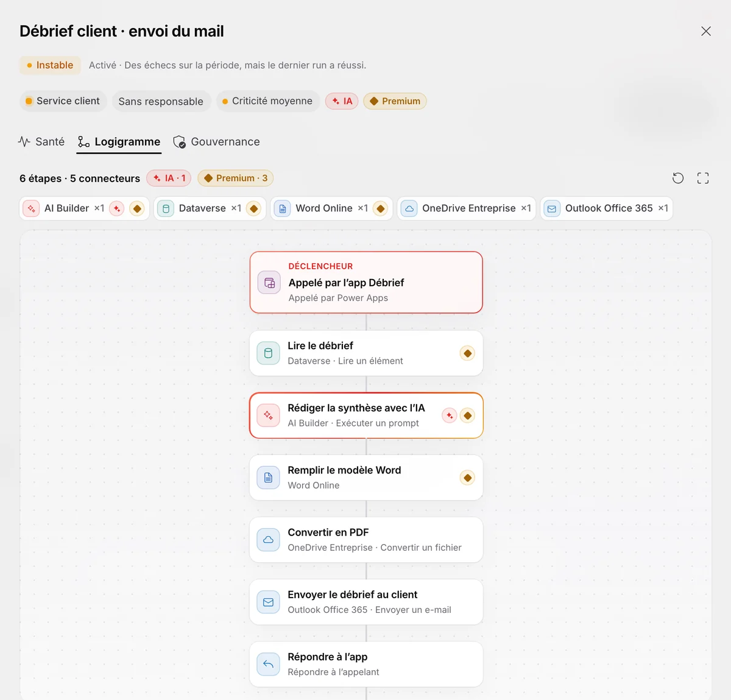Click AI Builder chip's connector icon
The width and height of the screenshot is (731, 700).
pyautogui.click(x=31, y=208)
